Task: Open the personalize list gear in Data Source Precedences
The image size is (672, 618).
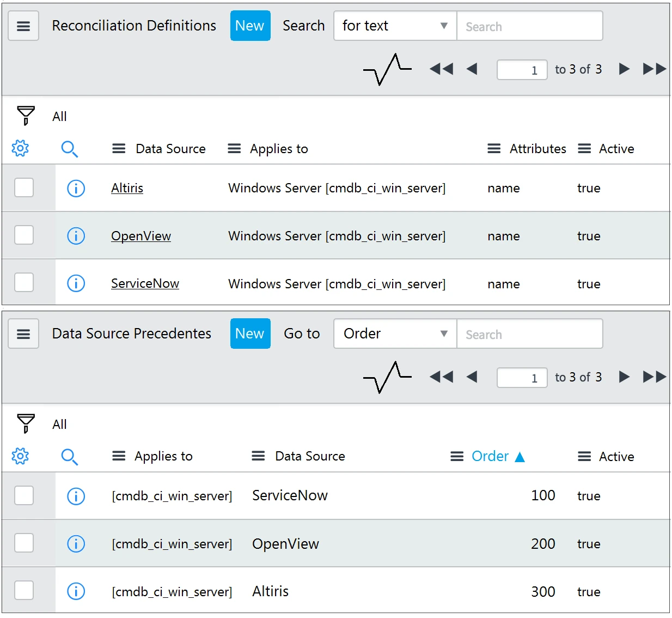Action: click(x=20, y=456)
